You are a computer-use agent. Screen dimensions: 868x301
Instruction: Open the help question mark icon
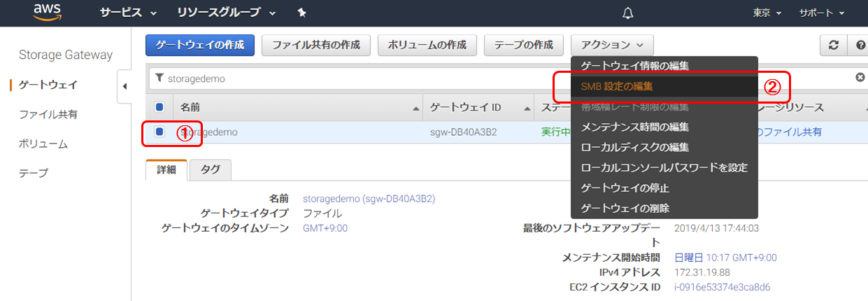pyautogui.click(x=859, y=45)
